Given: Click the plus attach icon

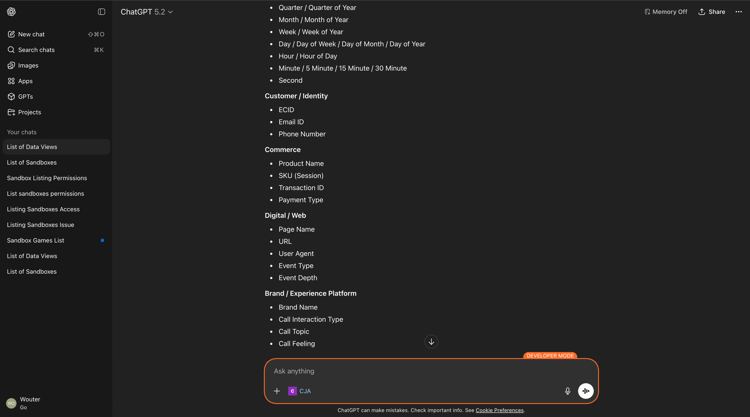Looking at the screenshot, I should coord(276,391).
